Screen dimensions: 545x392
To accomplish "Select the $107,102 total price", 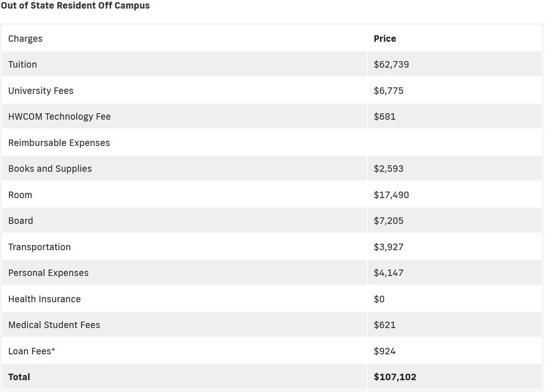I will click(395, 377).
